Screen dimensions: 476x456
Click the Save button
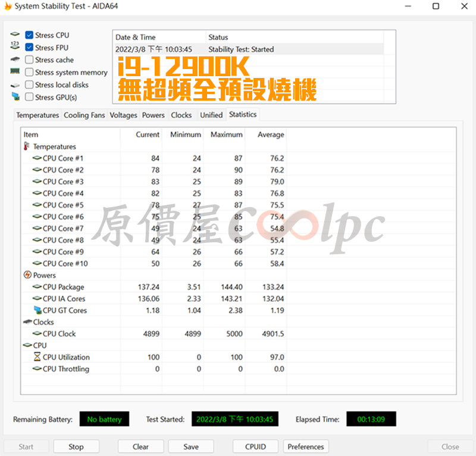coord(191,446)
